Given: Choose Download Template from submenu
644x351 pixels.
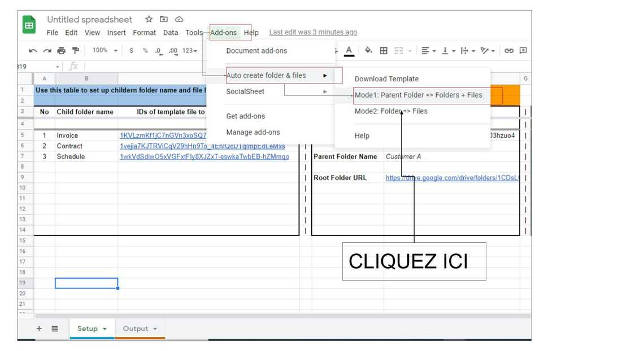Looking at the screenshot, I should (386, 79).
